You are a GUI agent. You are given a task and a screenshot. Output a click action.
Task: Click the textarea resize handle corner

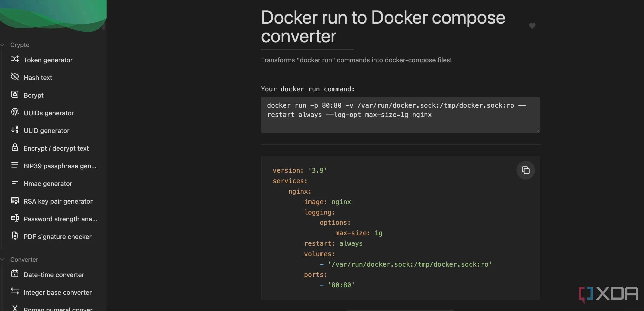pos(538,131)
